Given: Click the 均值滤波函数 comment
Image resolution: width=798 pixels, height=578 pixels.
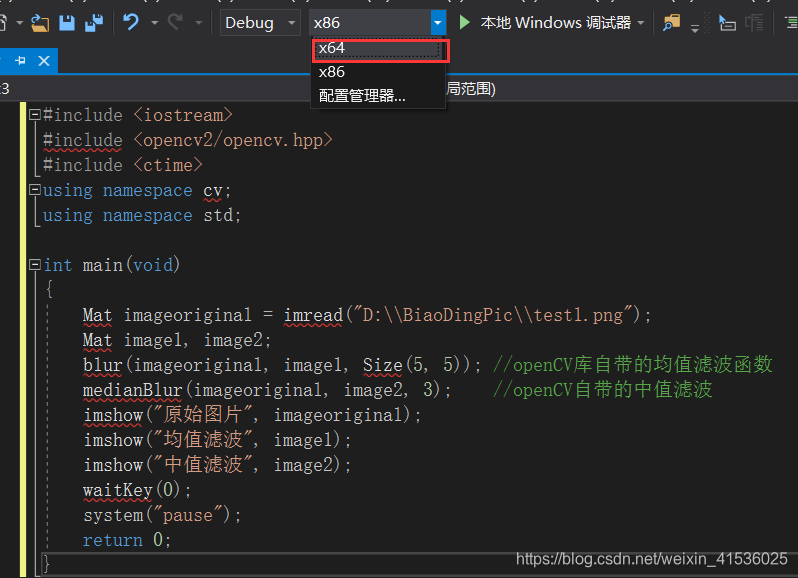Looking at the screenshot, I should pos(633,365).
